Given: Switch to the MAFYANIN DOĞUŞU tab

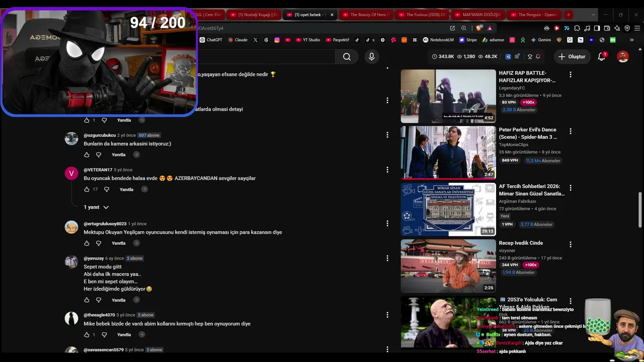Looking at the screenshot, I should click(478, 15).
